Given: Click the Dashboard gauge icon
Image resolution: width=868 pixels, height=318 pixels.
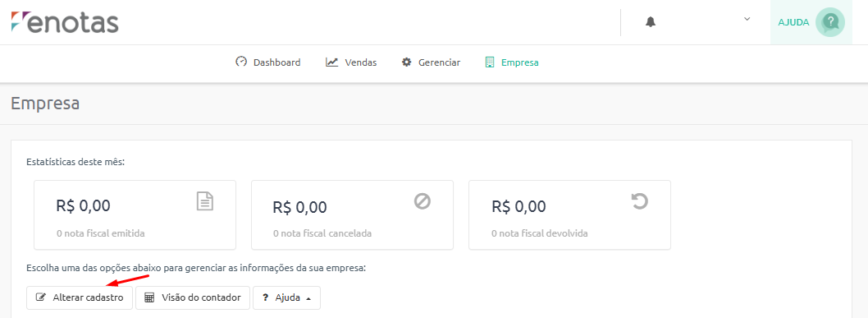Looking at the screenshot, I should click(x=240, y=62).
